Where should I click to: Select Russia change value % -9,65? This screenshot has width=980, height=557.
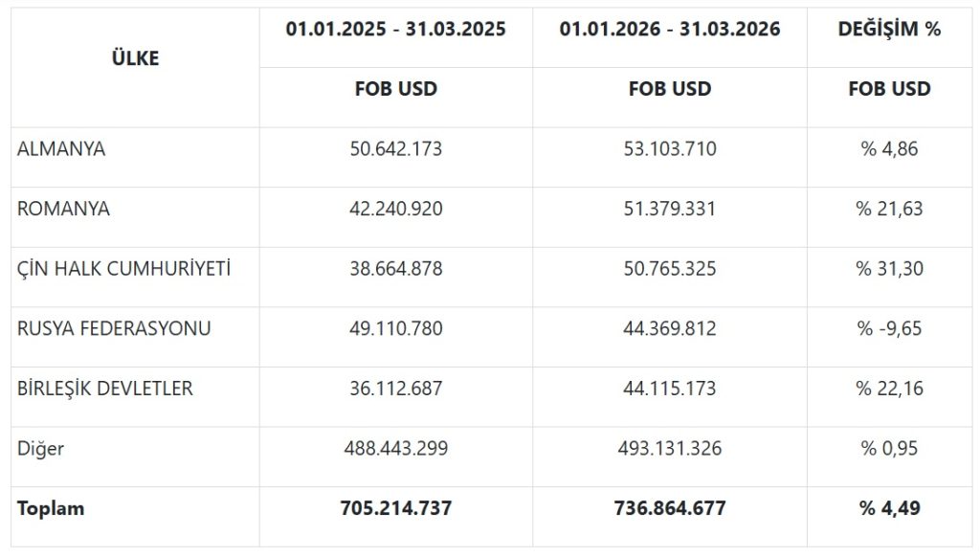point(889,328)
